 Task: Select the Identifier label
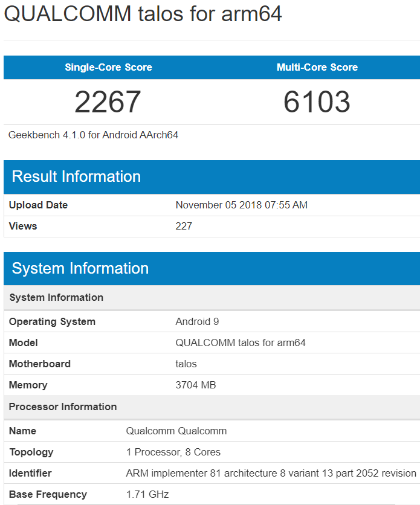coord(30,473)
